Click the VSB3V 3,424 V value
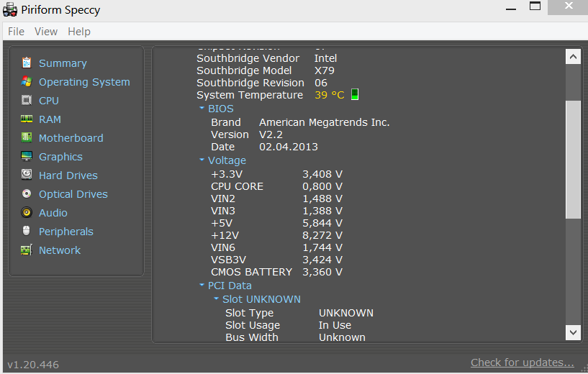This screenshot has width=588, height=374. point(322,260)
